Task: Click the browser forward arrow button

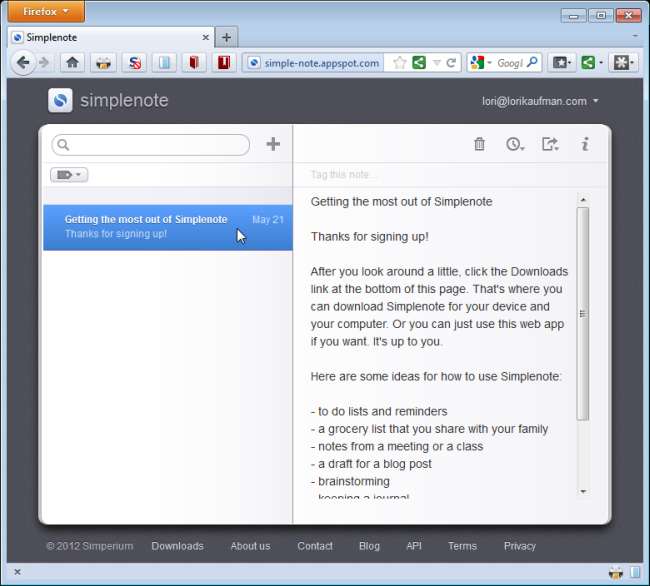Action: [x=44, y=63]
